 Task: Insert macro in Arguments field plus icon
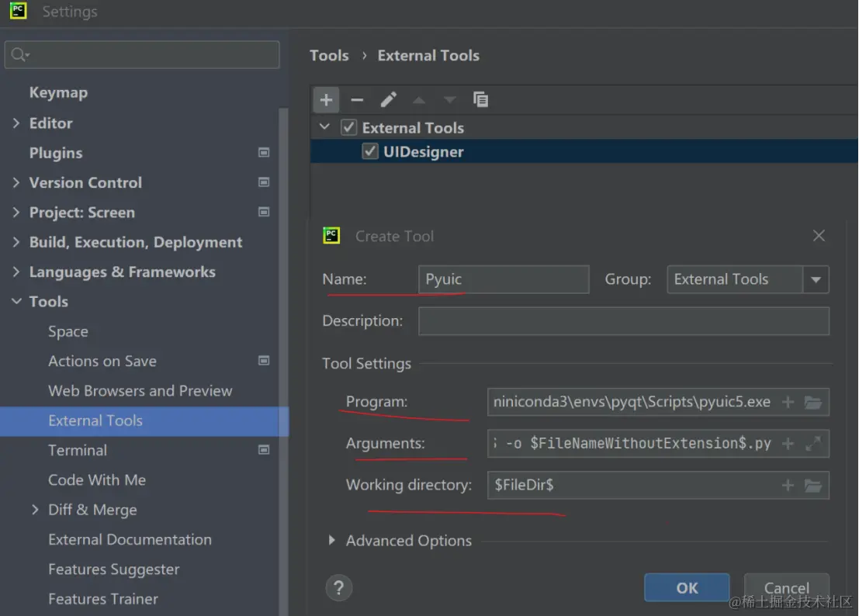(788, 444)
